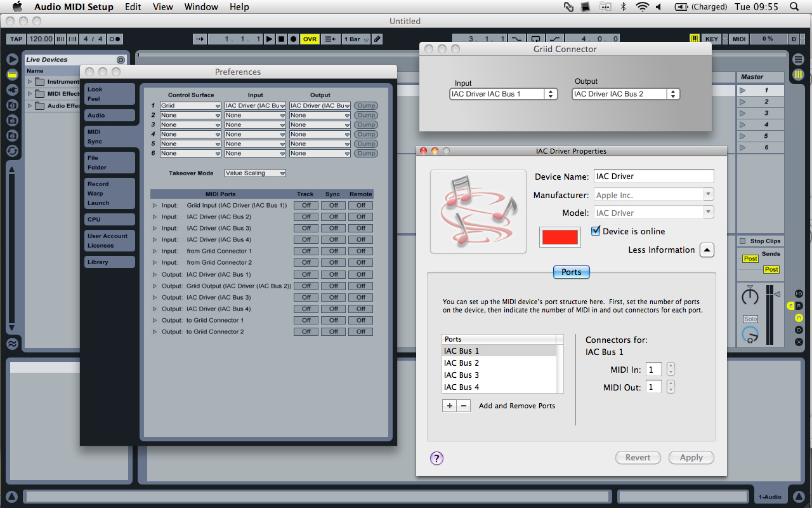Click the remove port minus button
The height and width of the screenshot is (508, 812).
tap(464, 406)
